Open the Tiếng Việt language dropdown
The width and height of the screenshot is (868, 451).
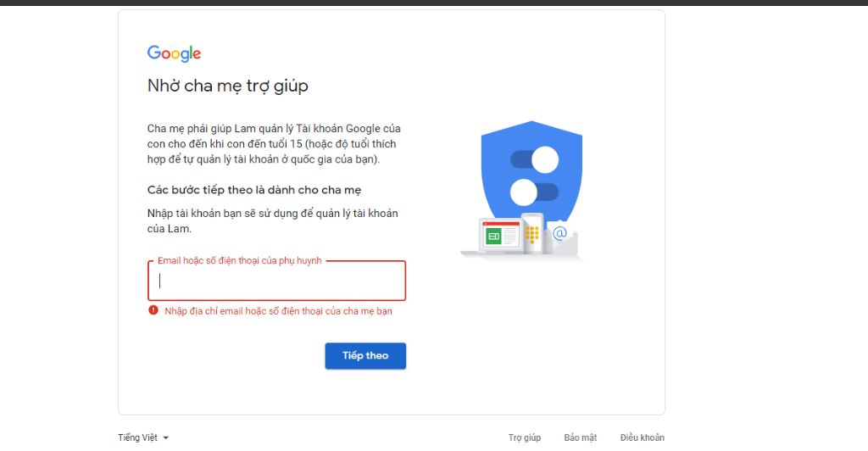coord(143,437)
